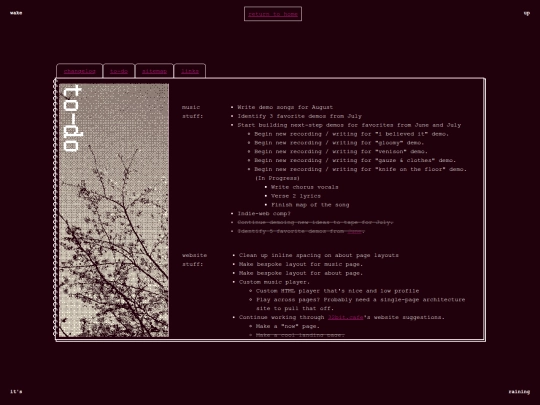Click 'Write chorus vocals' item
The image size is (540, 405).
pyautogui.click(x=305, y=187)
